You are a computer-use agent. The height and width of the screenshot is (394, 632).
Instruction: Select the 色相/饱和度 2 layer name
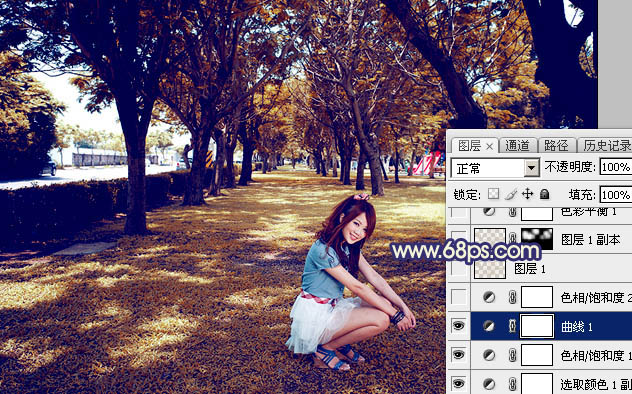596,298
